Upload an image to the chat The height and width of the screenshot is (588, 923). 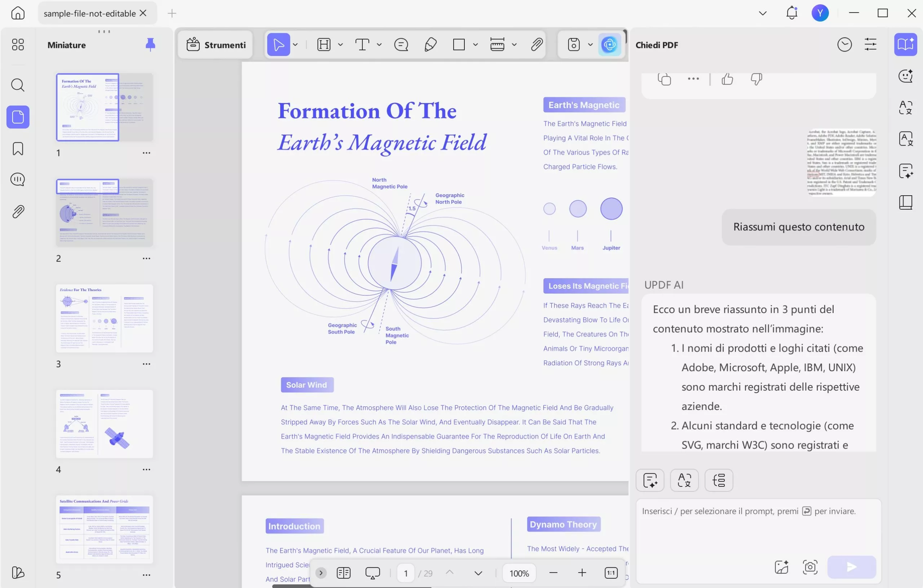click(781, 567)
